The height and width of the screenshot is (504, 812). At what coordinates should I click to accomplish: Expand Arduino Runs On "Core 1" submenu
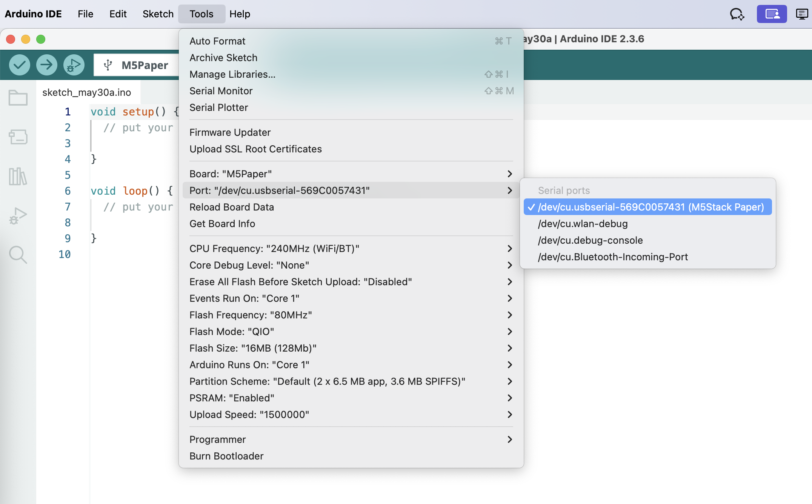click(x=351, y=364)
